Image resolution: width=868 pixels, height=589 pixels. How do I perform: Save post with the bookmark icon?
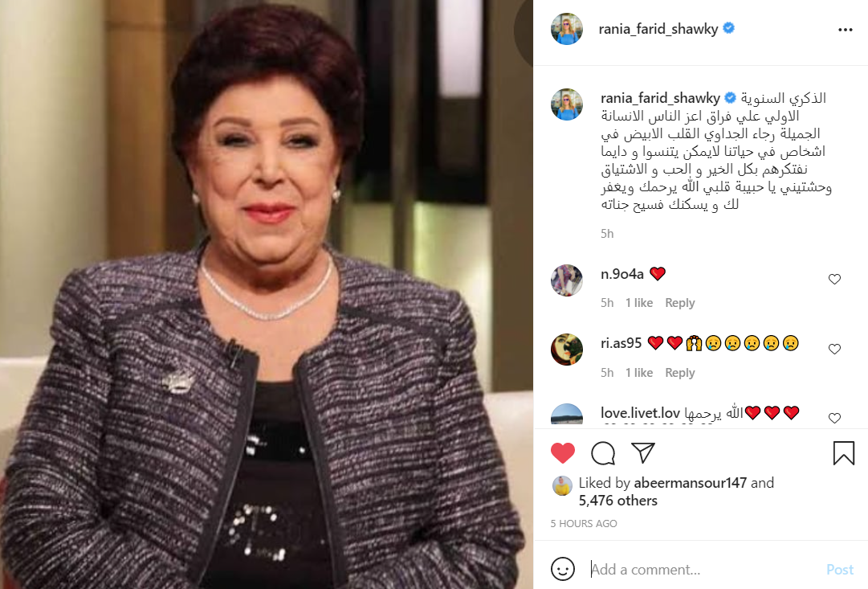point(844,452)
